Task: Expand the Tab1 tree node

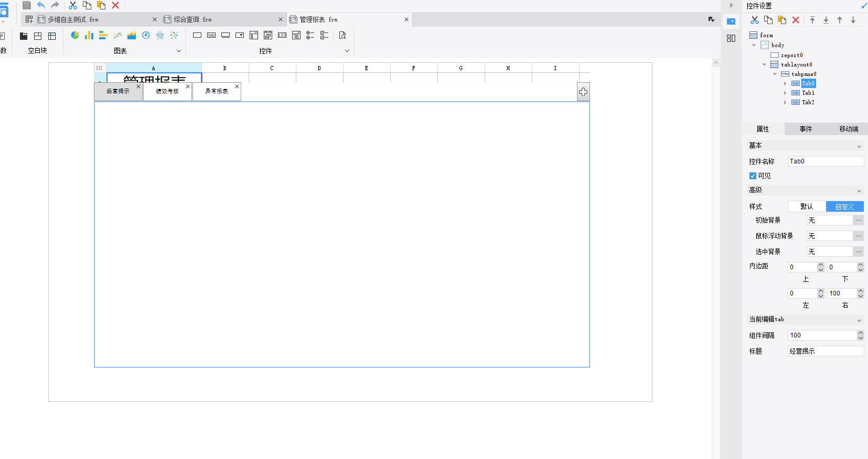Action: [785, 93]
